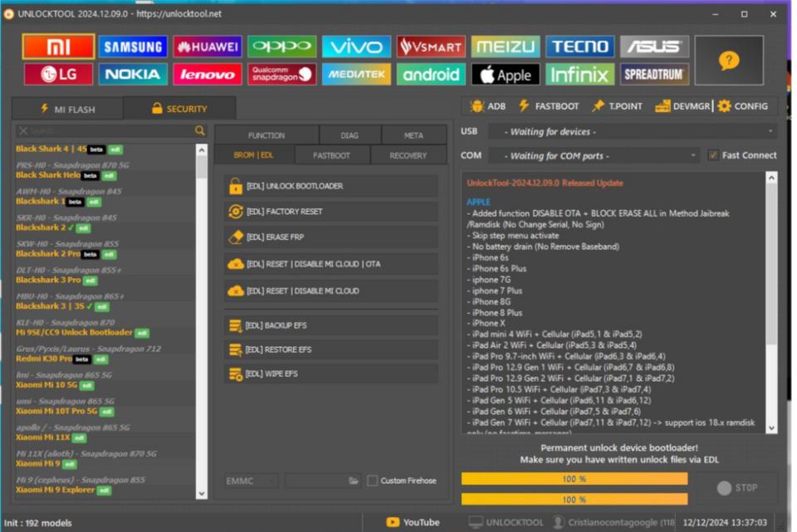Open the DIAG tab
797x532 pixels.
point(350,135)
